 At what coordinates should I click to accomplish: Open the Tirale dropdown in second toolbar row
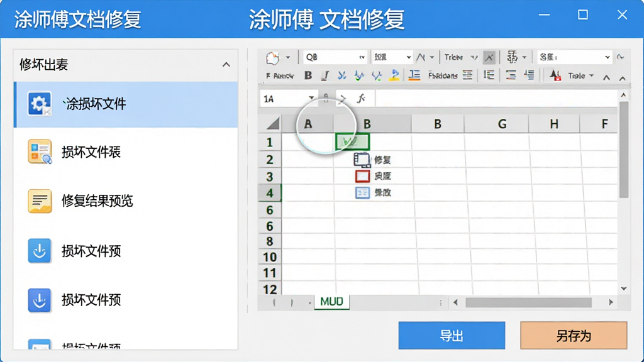coord(580,76)
